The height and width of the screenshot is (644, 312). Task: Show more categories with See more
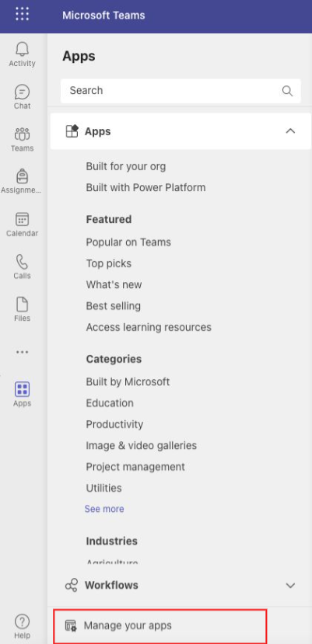point(104,509)
